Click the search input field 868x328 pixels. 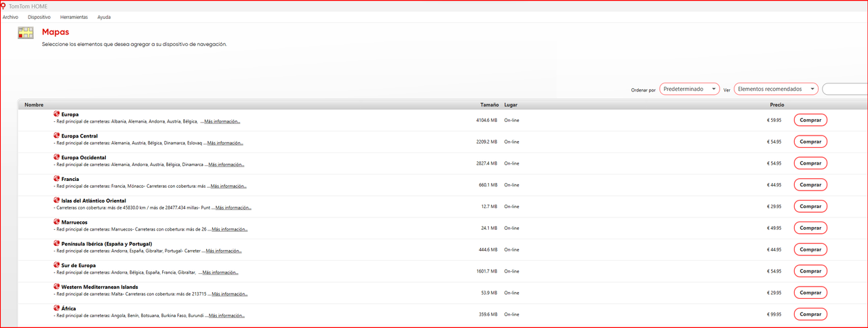tap(845, 89)
